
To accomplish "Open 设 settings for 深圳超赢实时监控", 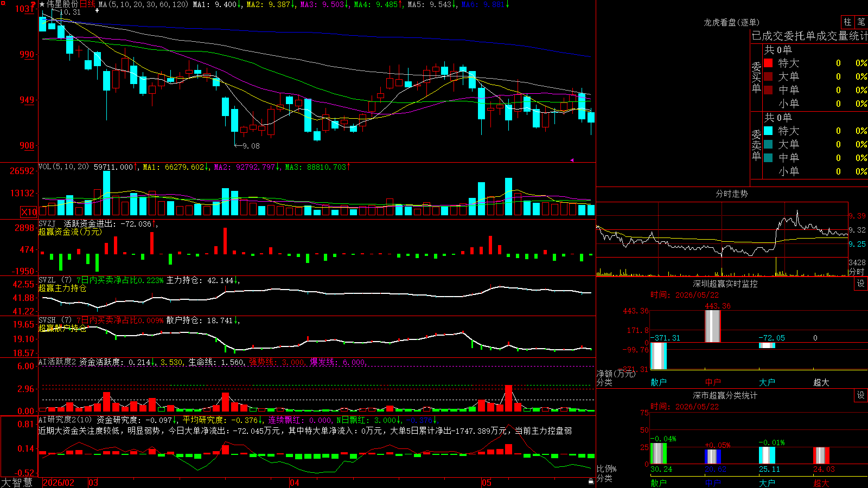I will pos(861,284).
